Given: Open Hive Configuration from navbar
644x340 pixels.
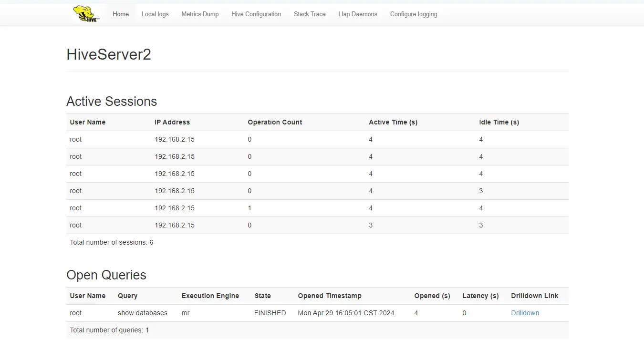Looking at the screenshot, I should tap(256, 14).
